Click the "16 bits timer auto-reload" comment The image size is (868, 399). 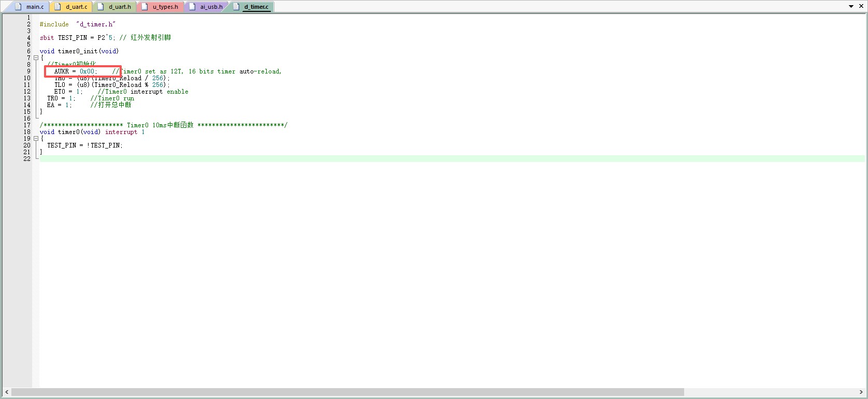[x=235, y=71]
